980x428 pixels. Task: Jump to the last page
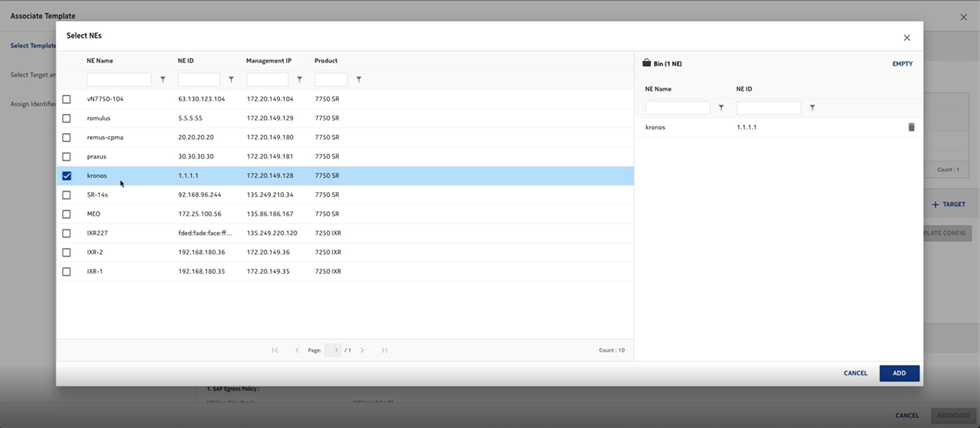[384, 350]
